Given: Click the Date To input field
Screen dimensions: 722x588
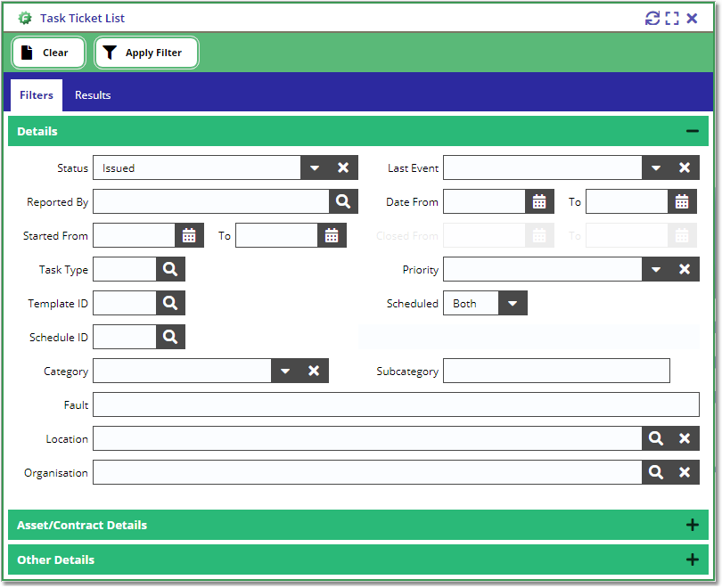Looking at the screenshot, I should pyautogui.click(x=628, y=201).
